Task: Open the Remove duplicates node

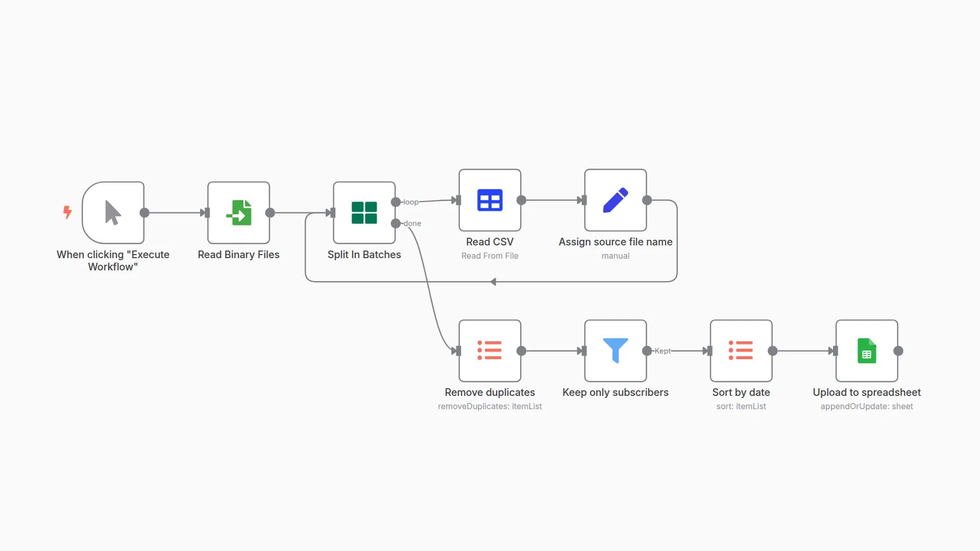Action: click(x=489, y=350)
